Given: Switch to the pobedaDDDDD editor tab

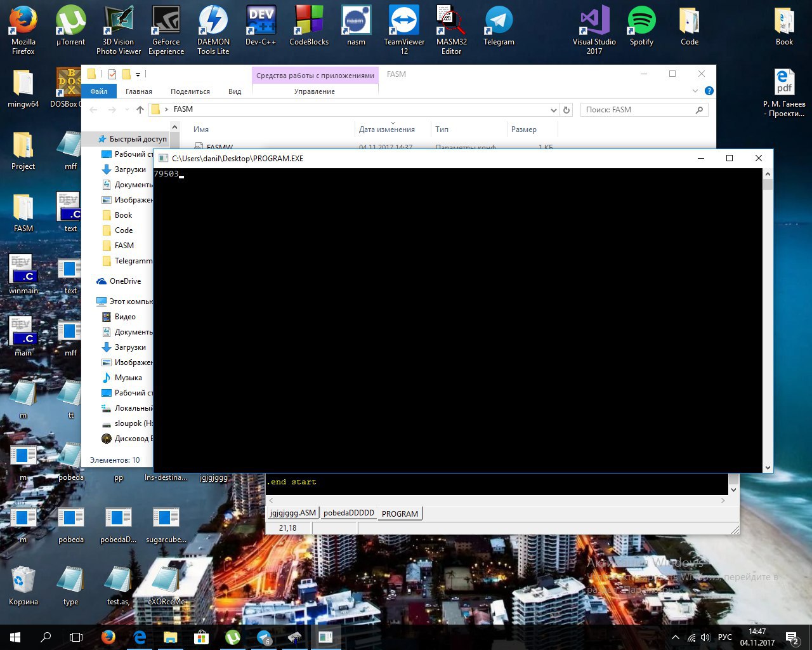Looking at the screenshot, I should 348,513.
